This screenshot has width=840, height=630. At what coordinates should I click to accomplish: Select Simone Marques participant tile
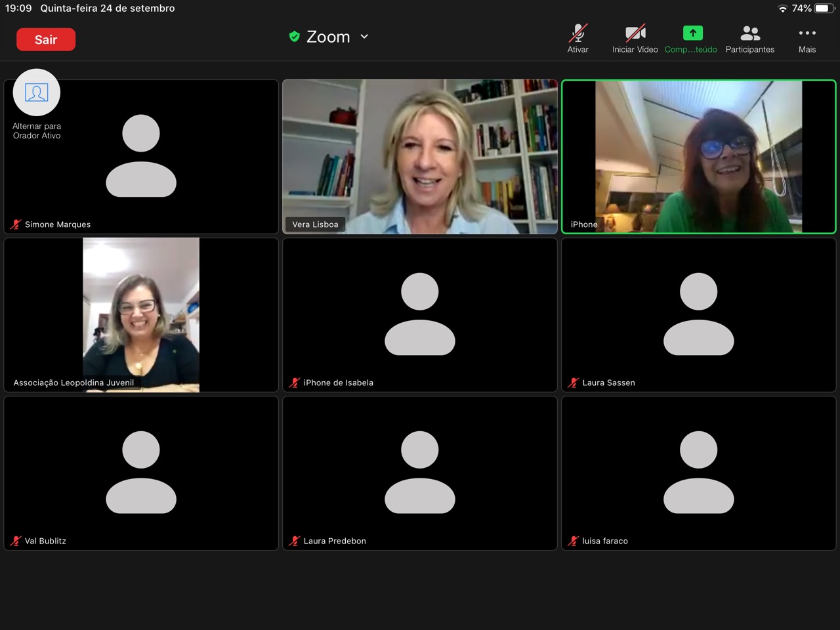[141, 156]
